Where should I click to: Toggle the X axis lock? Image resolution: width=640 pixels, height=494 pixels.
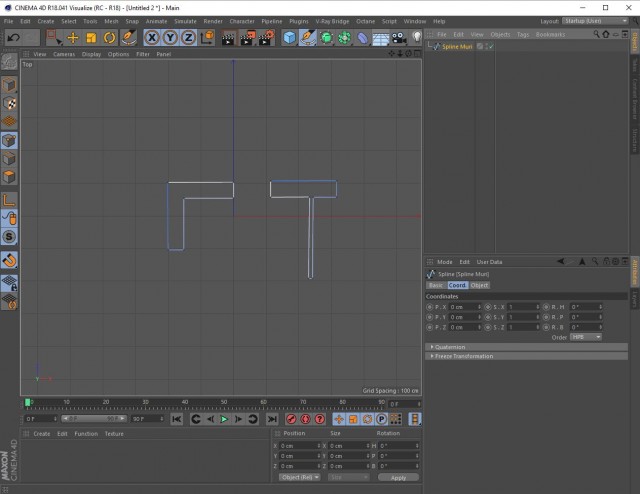[151, 38]
